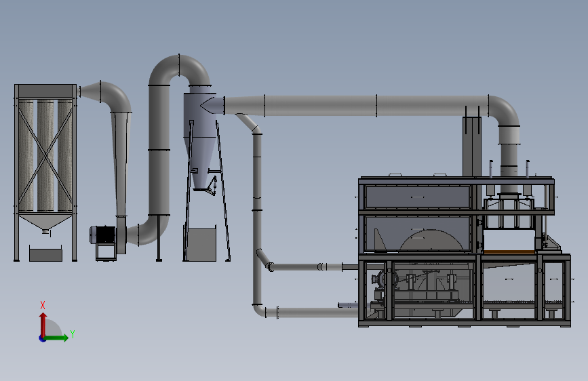Pick the lowest horizontal pipe entering machine base
Image resolution: width=588 pixels, height=381 pixels.
tap(311, 312)
